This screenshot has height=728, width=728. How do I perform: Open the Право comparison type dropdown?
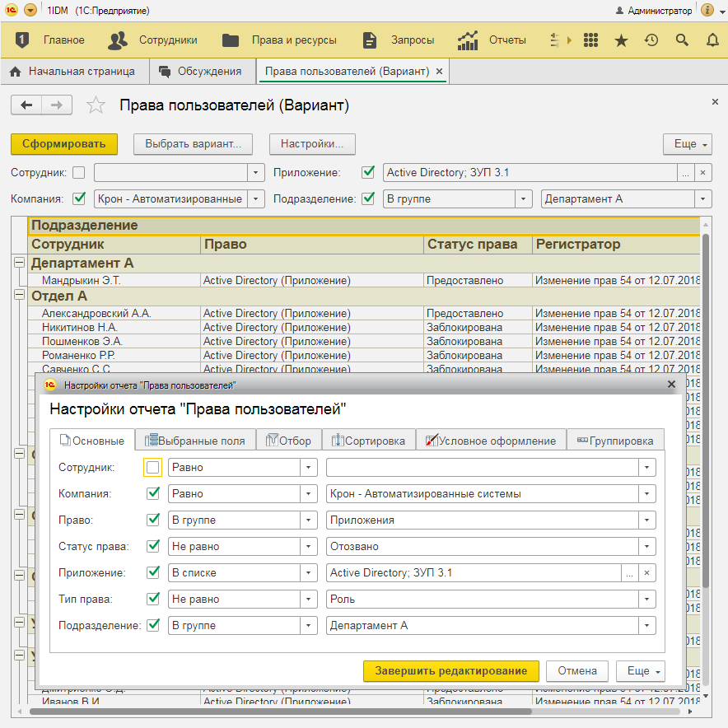click(309, 520)
